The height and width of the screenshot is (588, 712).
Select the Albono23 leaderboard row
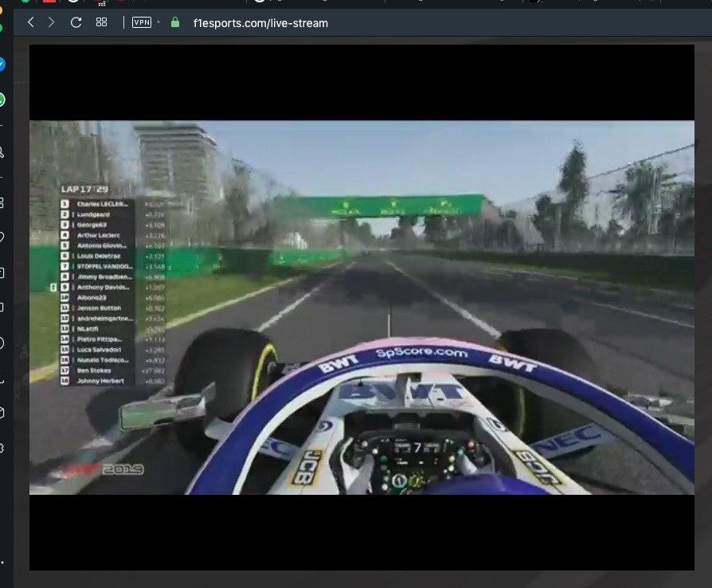pyautogui.click(x=112, y=298)
